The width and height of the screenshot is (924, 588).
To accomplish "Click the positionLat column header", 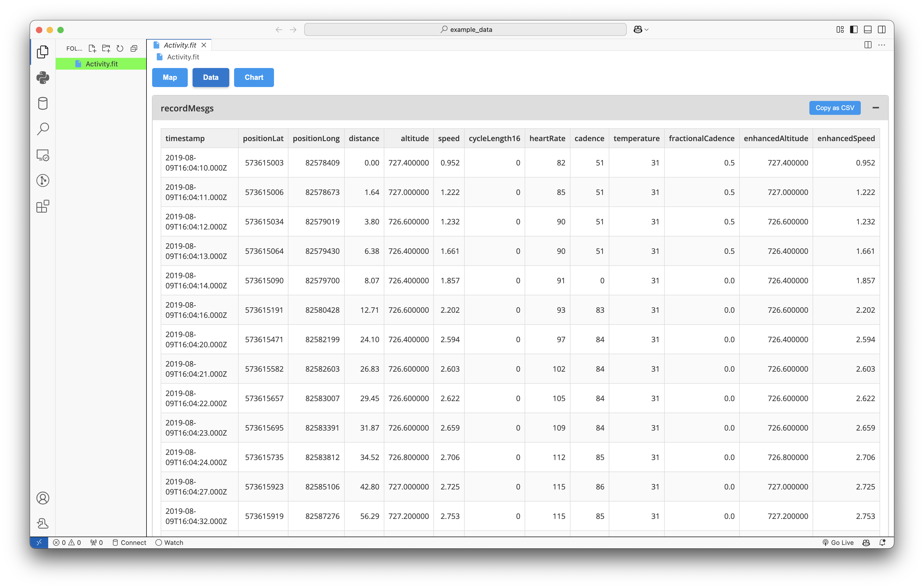I will (263, 138).
